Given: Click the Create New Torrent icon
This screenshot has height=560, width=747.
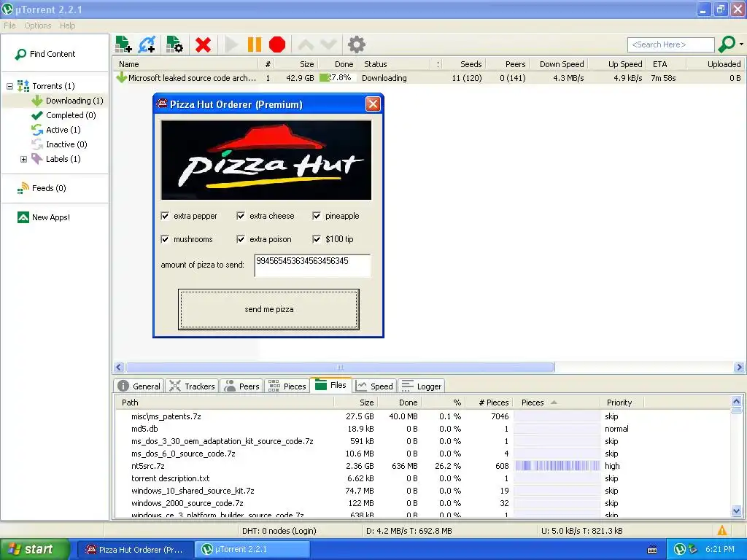Looking at the screenshot, I should tap(174, 44).
